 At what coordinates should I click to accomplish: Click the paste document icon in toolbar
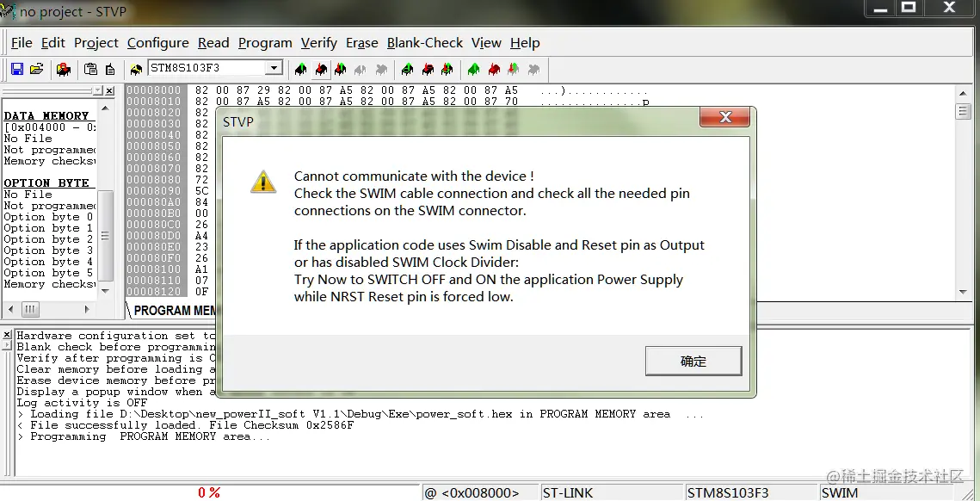110,69
